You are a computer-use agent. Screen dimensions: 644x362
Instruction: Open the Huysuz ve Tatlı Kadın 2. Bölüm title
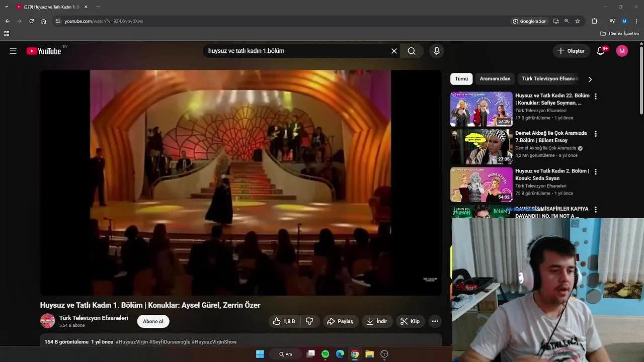coord(552,174)
